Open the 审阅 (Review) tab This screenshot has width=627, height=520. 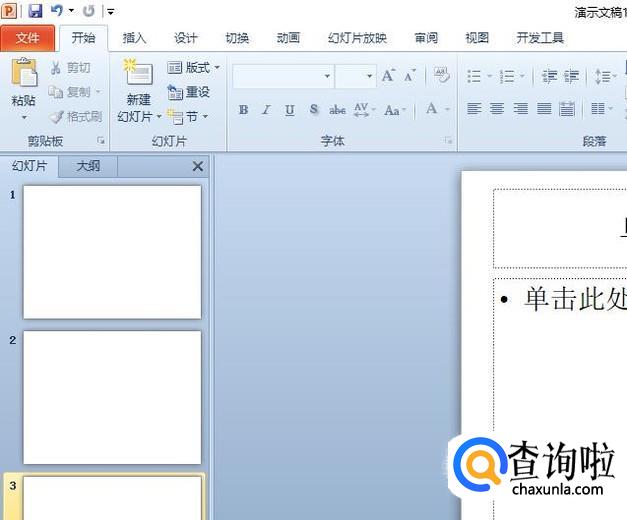(x=426, y=38)
